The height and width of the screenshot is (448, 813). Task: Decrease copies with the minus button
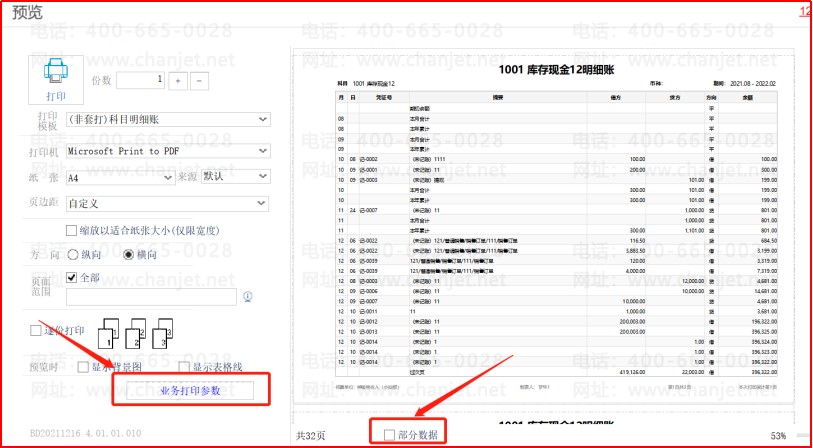pos(200,81)
